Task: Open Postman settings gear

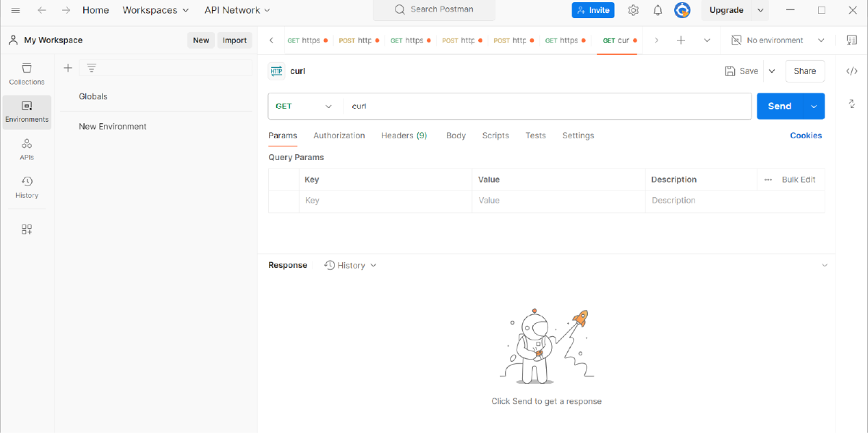Action: click(x=634, y=10)
